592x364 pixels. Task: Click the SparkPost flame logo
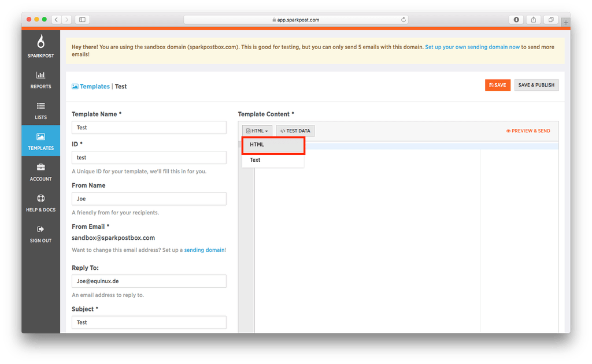point(40,43)
